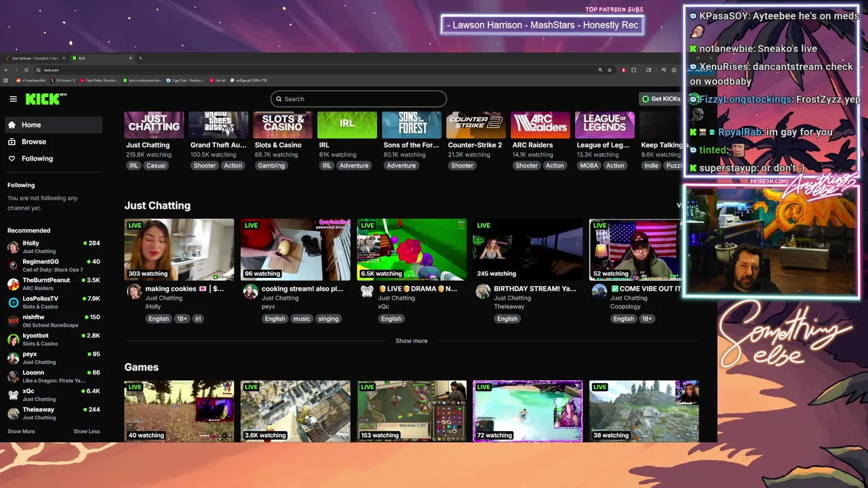
Task: Open peyx cooking stream thumbnail
Action: (x=295, y=249)
